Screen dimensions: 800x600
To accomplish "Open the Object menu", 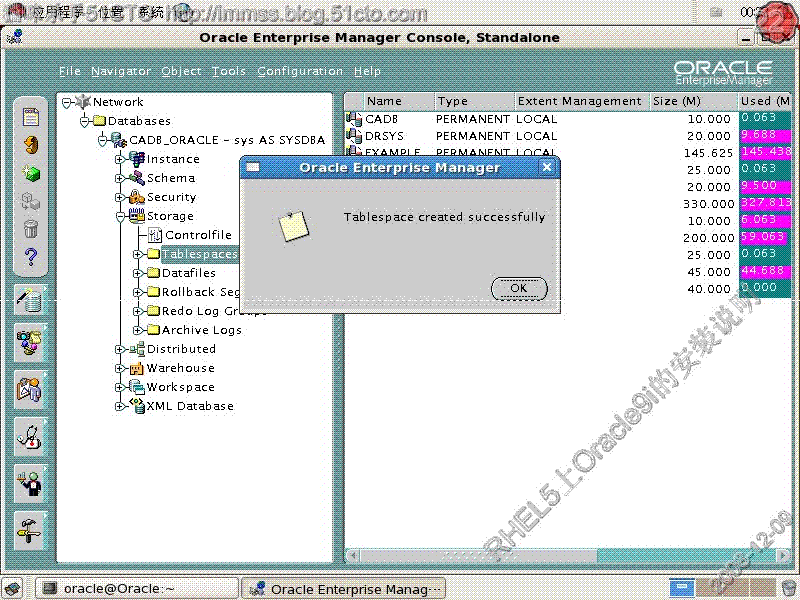I will coord(181,71).
